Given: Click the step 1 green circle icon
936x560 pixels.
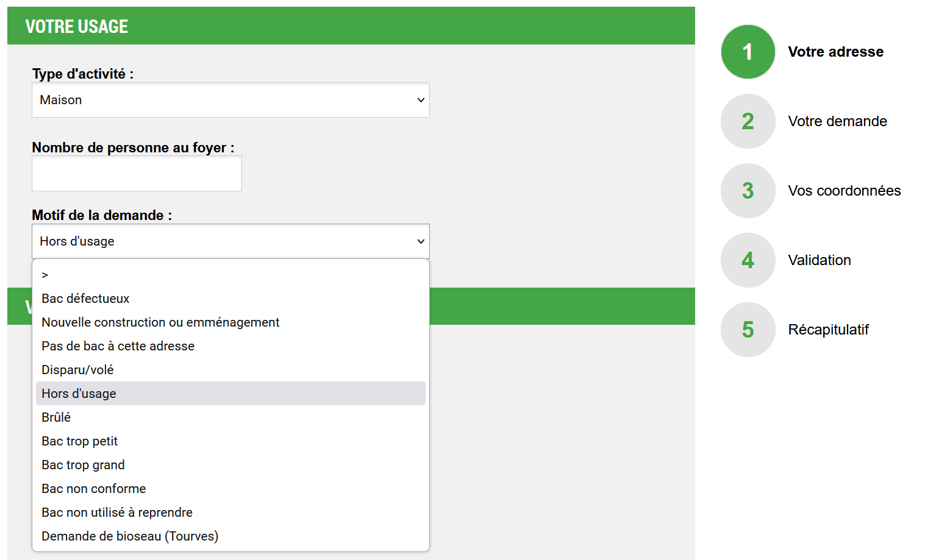Looking at the screenshot, I should [x=748, y=52].
